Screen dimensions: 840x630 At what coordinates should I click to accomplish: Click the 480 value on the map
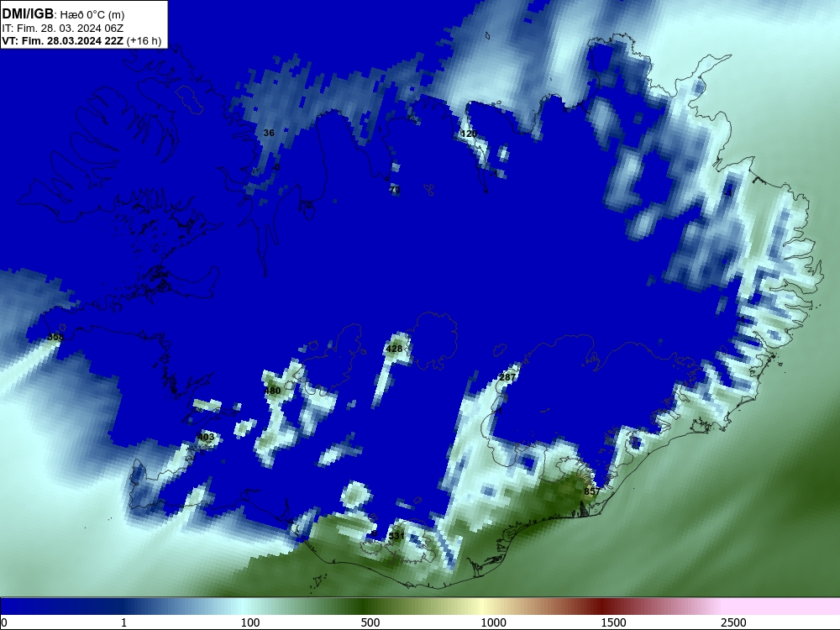pos(272,391)
